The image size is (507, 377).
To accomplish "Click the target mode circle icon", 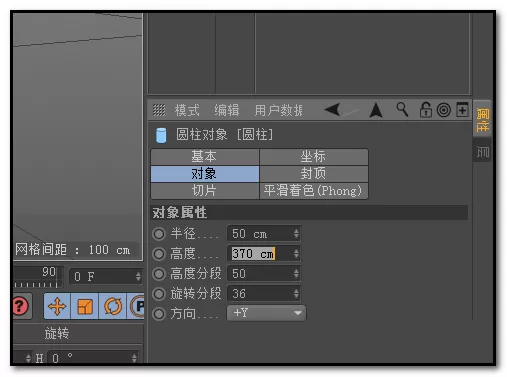I will (x=444, y=110).
